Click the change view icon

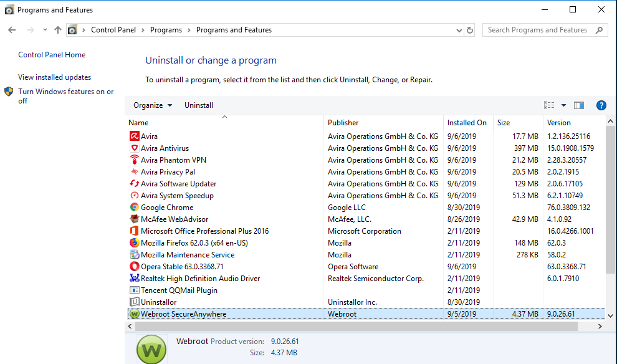[x=549, y=105]
